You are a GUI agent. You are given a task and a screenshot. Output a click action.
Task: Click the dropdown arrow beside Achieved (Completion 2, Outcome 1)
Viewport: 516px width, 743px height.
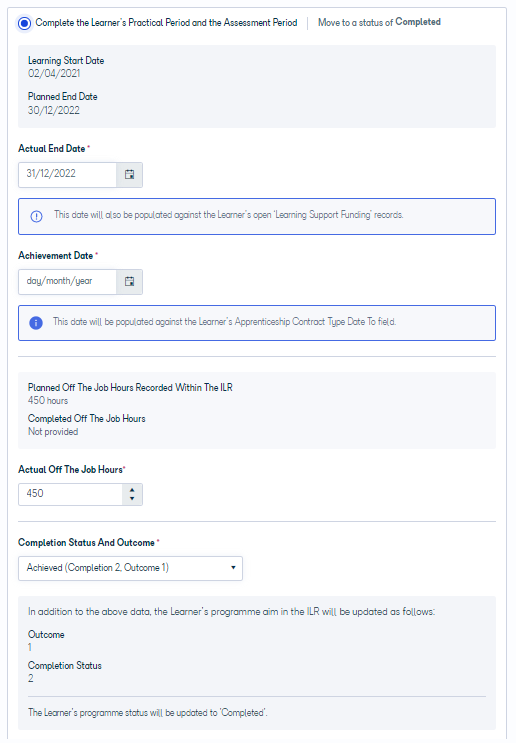[x=233, y=568]
